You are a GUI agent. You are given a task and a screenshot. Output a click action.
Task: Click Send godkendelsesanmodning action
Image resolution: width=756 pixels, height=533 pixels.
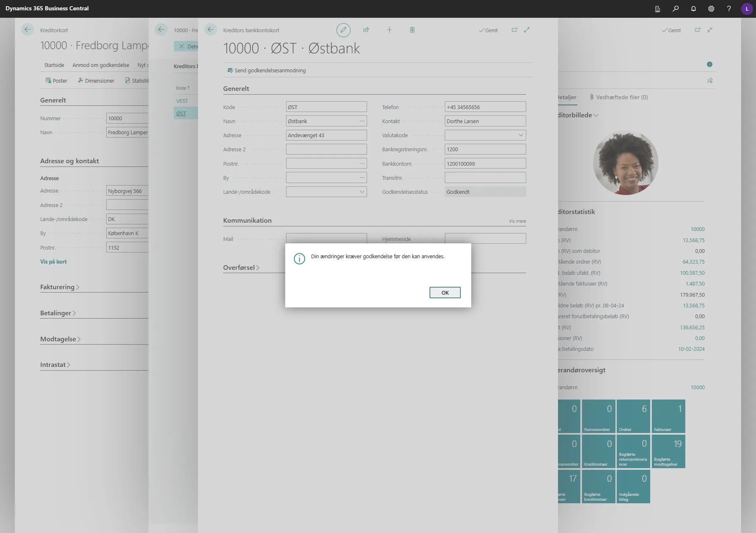point(267,70)
